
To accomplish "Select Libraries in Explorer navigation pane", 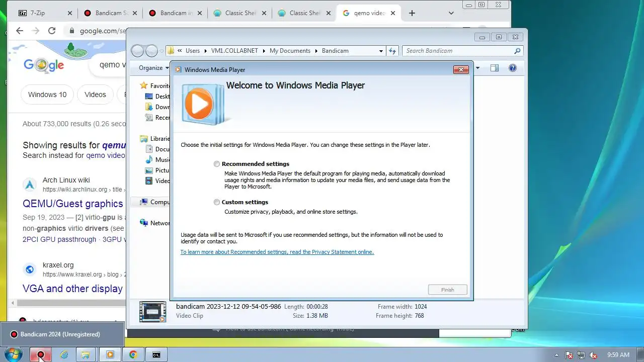I will [x=155, y=139].
